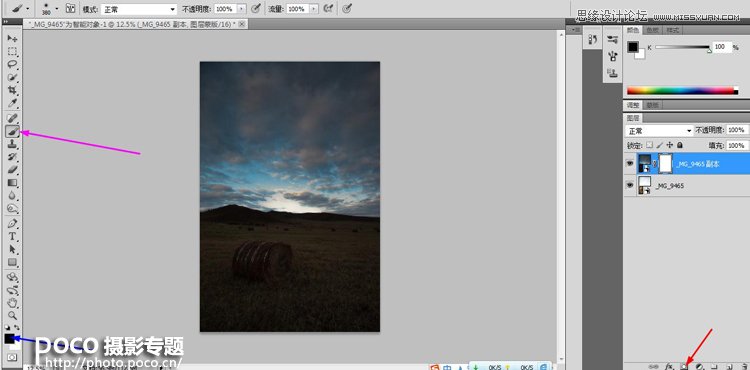Select the Crop tool

(x=12, y=90)
